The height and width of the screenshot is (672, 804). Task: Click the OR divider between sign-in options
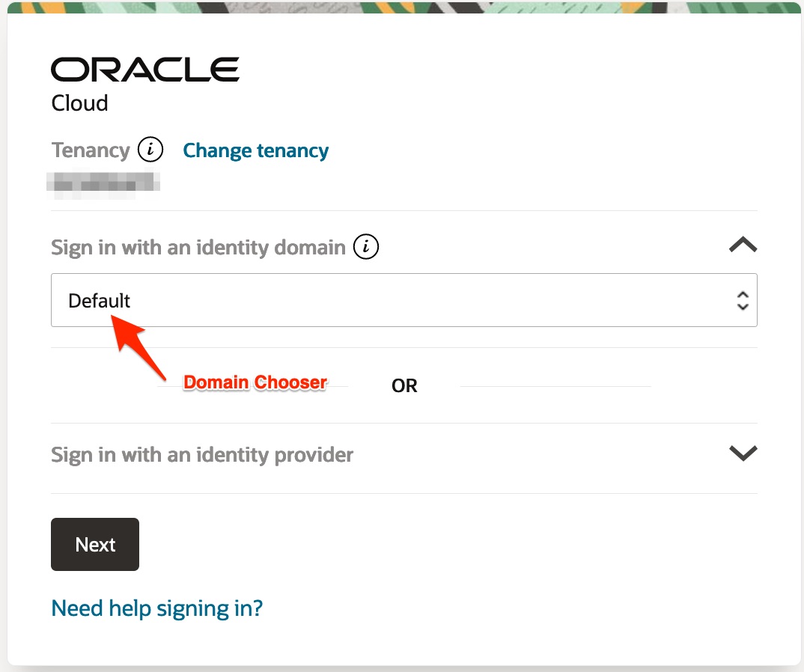403,385
